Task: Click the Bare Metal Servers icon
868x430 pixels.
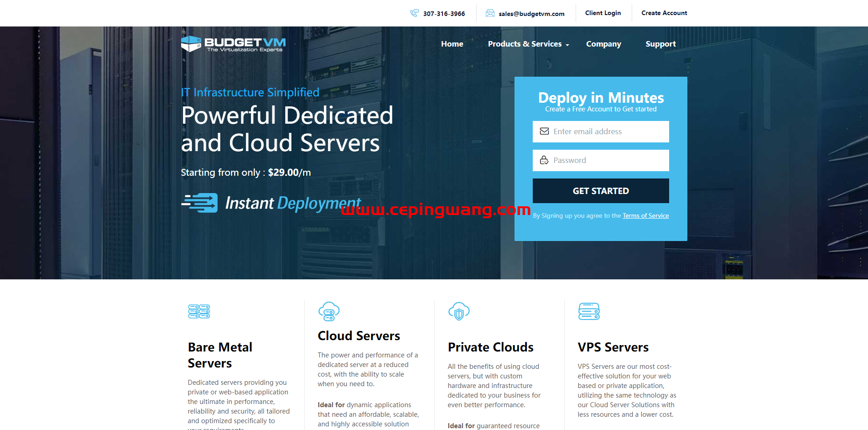Action: tap(199, 311)
